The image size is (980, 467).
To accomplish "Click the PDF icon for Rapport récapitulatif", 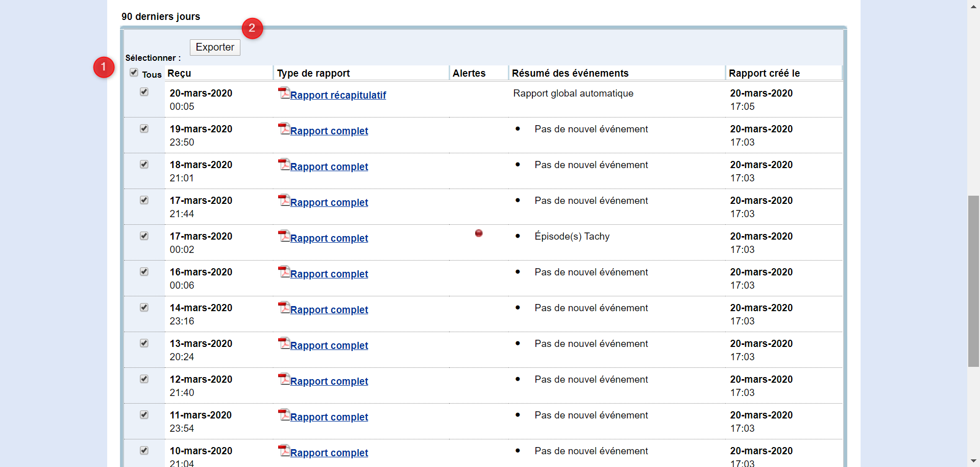I will point(284,93).
